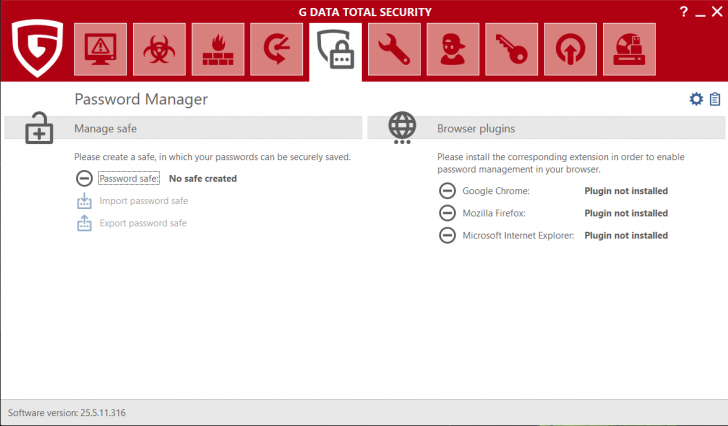The height and width of the screenshot is (426, 728).
Task: Click the Internet Explorer status icon
Action: coord(447,235)
